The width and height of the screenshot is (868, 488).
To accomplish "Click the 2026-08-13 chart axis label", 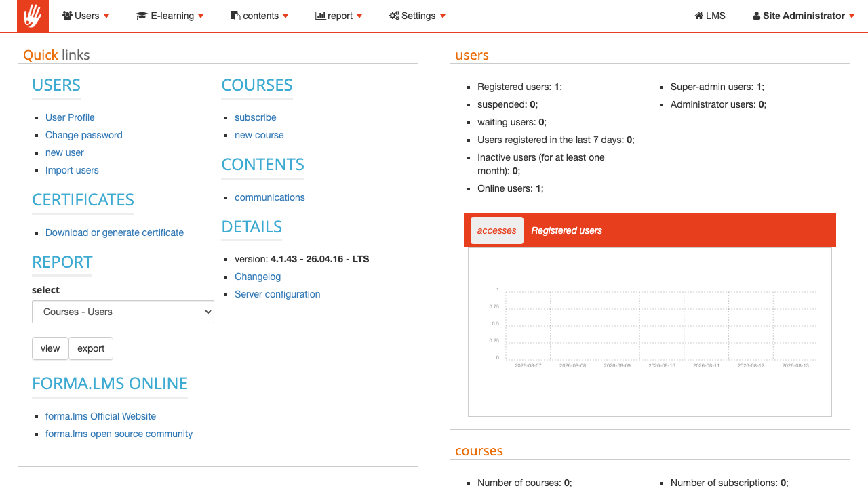I will [795, 365].
